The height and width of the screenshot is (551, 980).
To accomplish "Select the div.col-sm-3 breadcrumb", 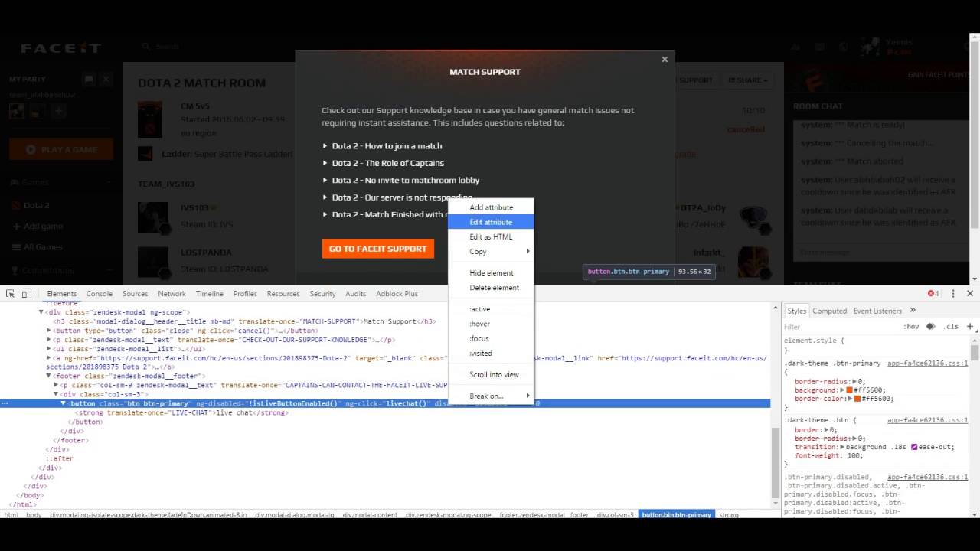I will tap(616, 515).
